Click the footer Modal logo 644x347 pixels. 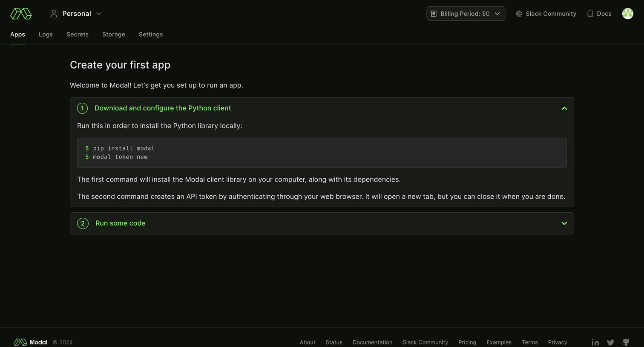pos(30,342)
